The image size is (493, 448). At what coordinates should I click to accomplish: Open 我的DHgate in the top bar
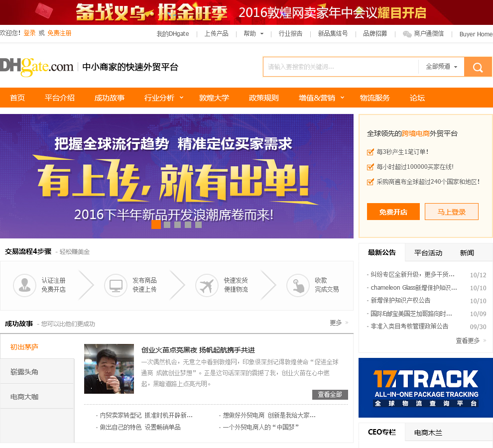[x=173, y=34]
